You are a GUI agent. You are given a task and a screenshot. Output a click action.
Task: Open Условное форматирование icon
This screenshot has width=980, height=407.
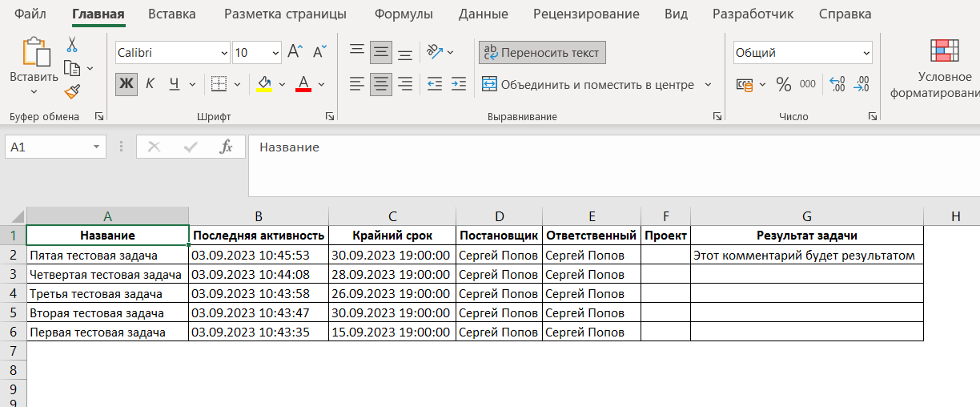944,51
